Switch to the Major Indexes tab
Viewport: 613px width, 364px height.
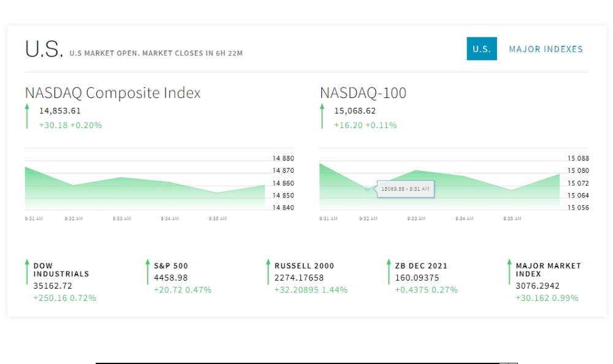(546, 49)
